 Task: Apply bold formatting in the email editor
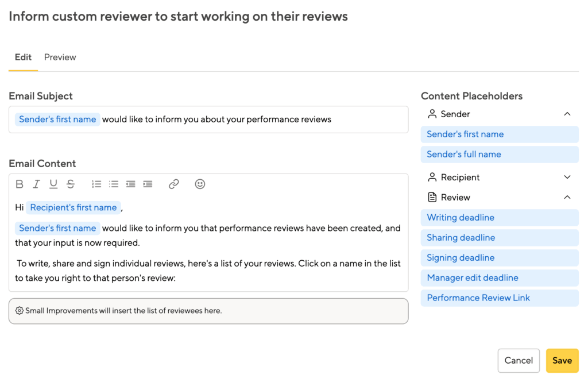tap(20, 184)
